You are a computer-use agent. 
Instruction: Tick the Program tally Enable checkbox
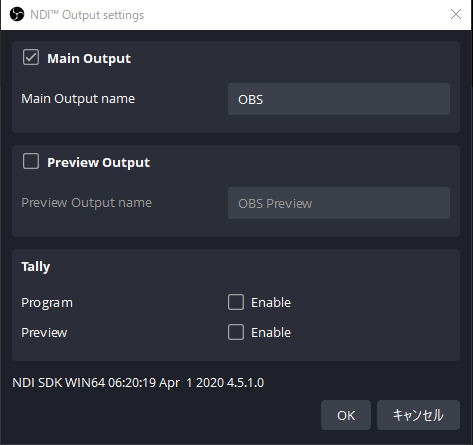point(236,302)
